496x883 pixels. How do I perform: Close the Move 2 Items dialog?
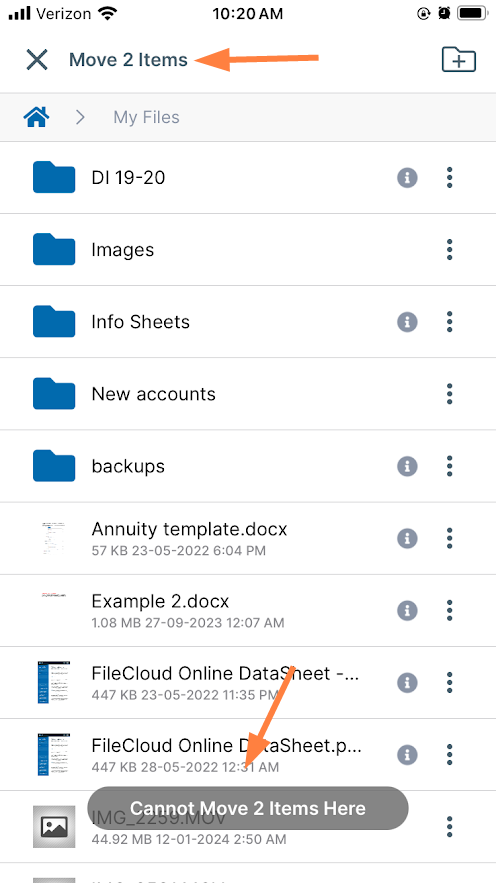tap(37, 60)
